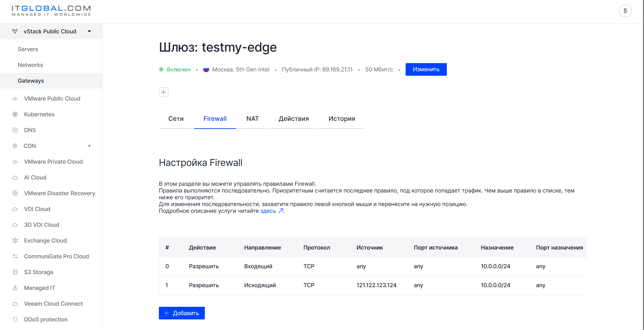The width and height of the screenshot is (644, 330).
Task: Open the История tab
Action: (x=342, y=119)
